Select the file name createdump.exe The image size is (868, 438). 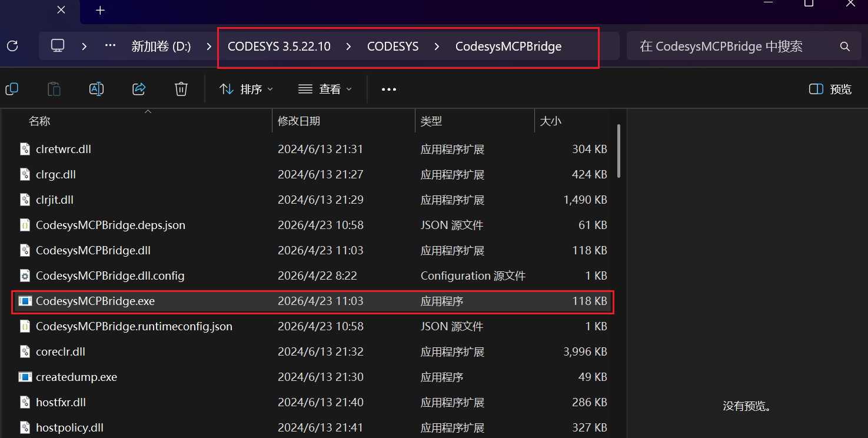(77, 377)
